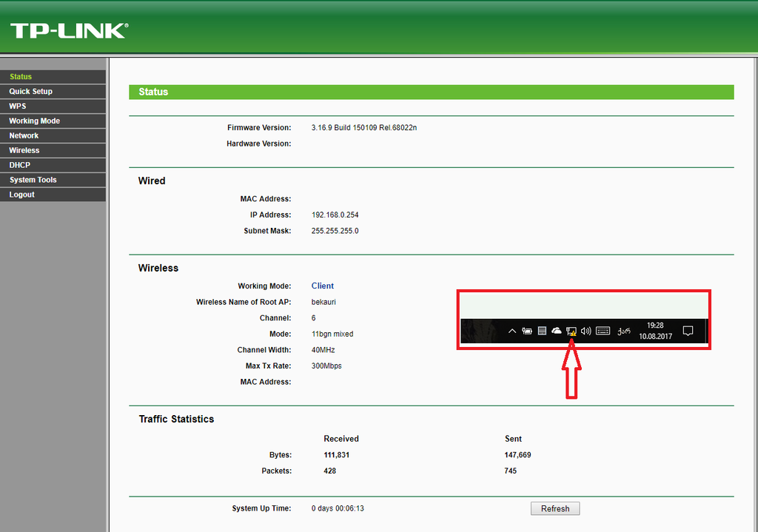
Task: Click the max Tx rate 300Mbps
Action: pos(326,366)
